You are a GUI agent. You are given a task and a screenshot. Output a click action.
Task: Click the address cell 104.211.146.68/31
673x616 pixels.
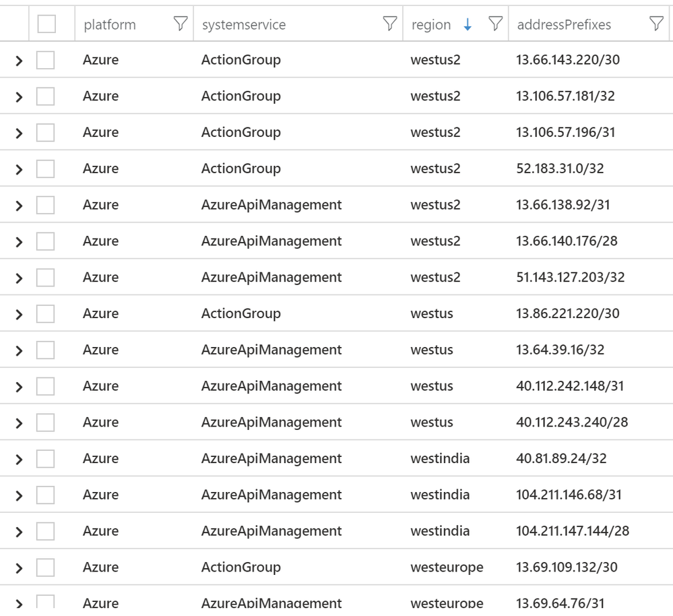(569, 495)
